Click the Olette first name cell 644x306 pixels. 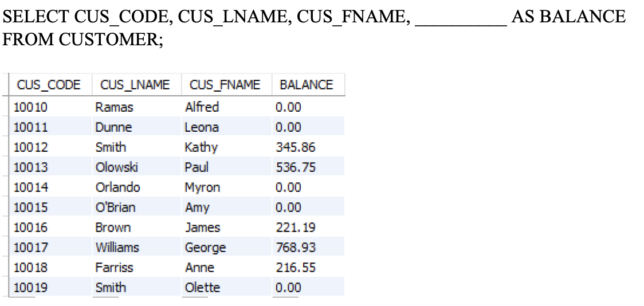[x=226, y=288]
